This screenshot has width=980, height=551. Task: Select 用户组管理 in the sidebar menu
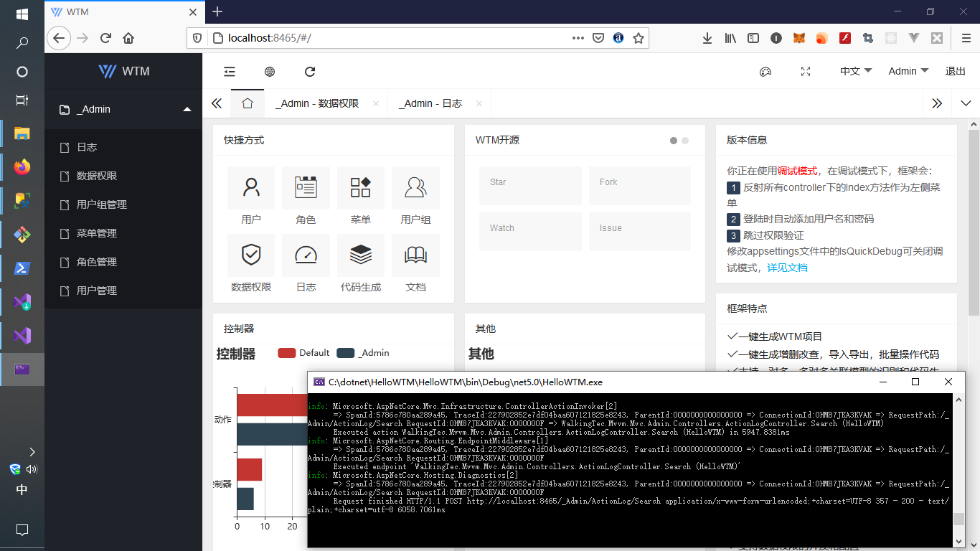tap(102, 204)
